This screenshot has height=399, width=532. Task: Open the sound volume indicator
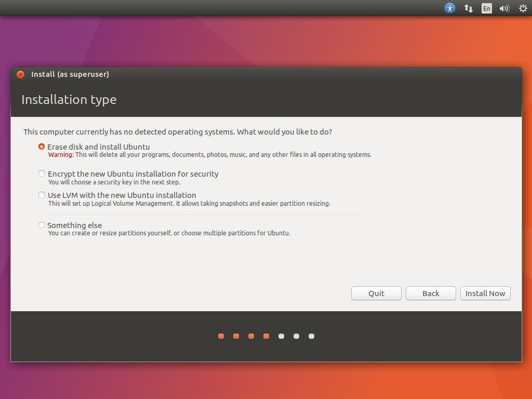point(504,8)
